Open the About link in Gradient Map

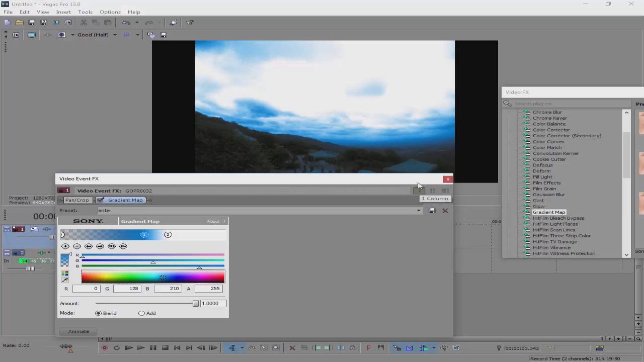(x=213, y=221)
